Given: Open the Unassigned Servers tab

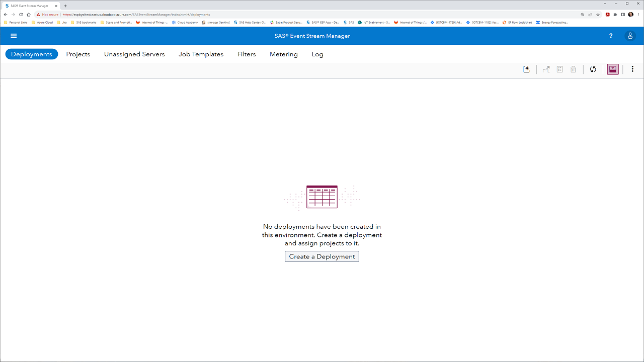Looking at the screenshot, I should tap(134, 54).
